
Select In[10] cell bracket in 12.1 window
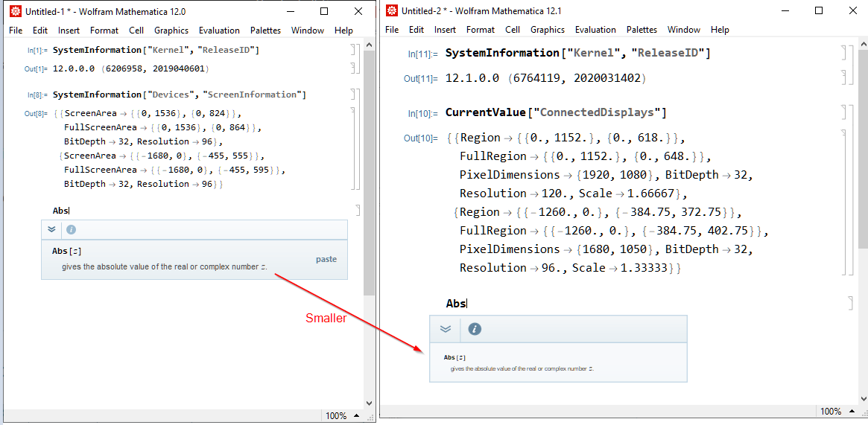coord(843,112)
